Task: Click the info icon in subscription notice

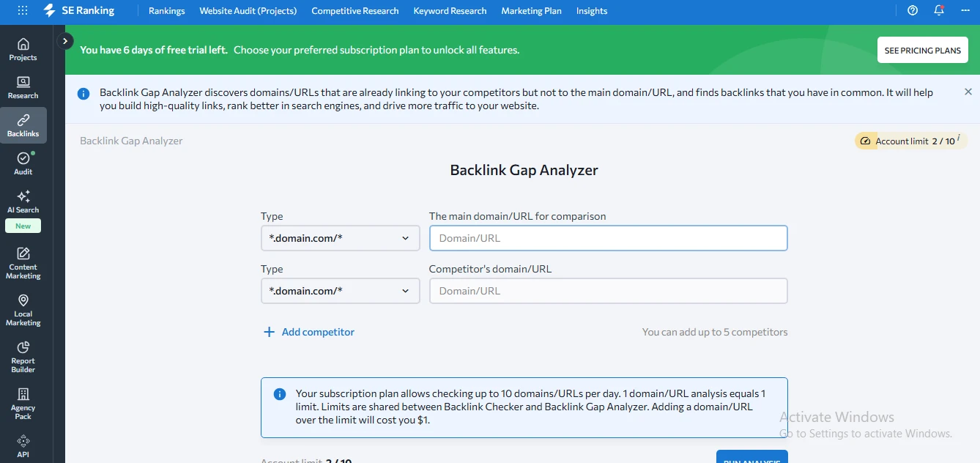Action: [x=279, y=394]
